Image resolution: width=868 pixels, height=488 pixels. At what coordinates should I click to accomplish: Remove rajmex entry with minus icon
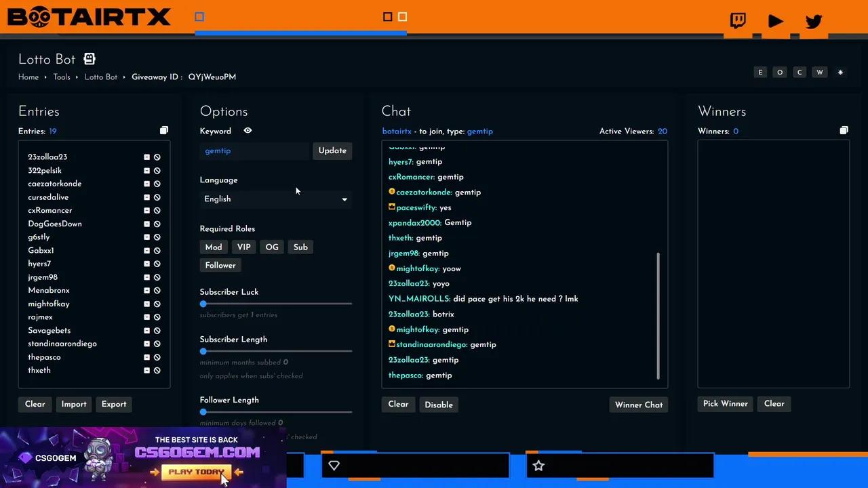tap(146, 317)
